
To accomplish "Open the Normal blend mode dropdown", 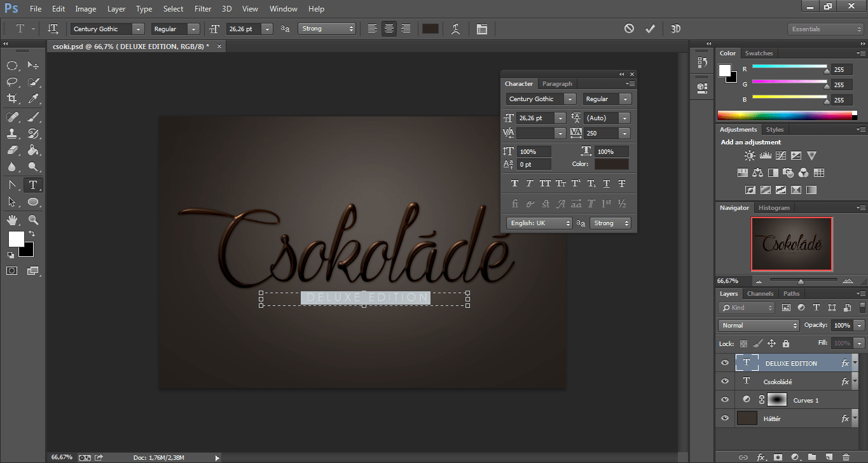I will (759, 326).
